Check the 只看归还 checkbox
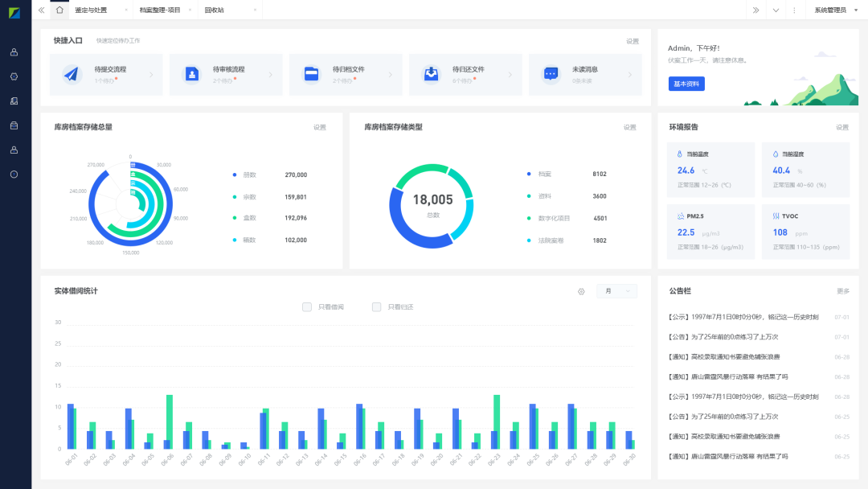 (x=376, y=306)
